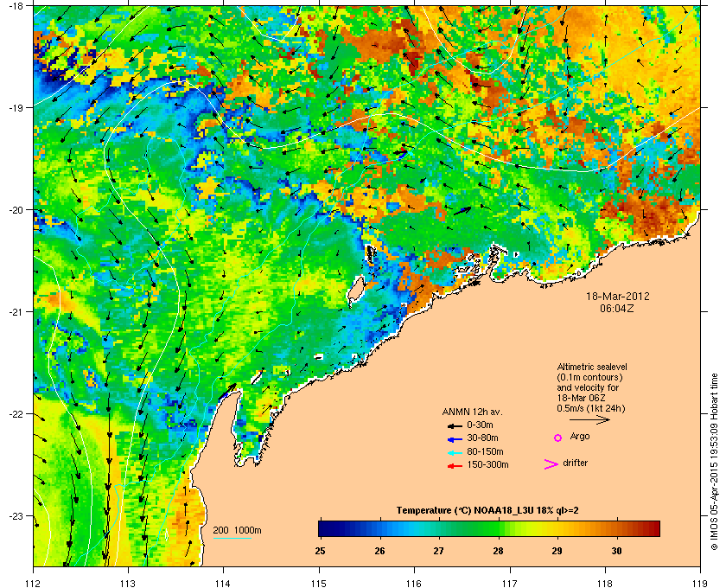Click the colorbar value 26
The image size is (726, 588).
[379, 551]
